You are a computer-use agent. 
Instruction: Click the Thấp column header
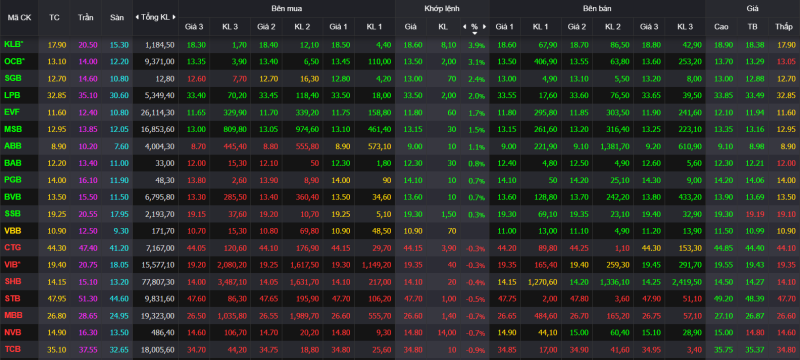coord(783,27)
